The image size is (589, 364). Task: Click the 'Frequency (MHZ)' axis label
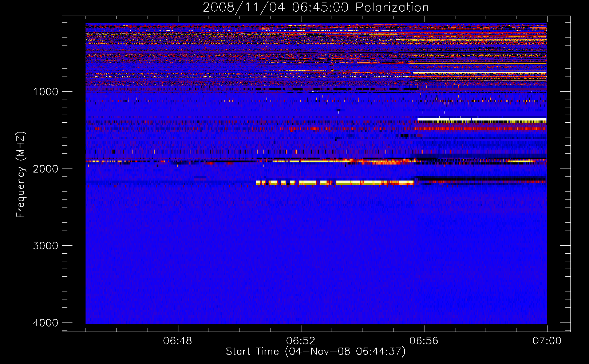(x=21, y=175)
